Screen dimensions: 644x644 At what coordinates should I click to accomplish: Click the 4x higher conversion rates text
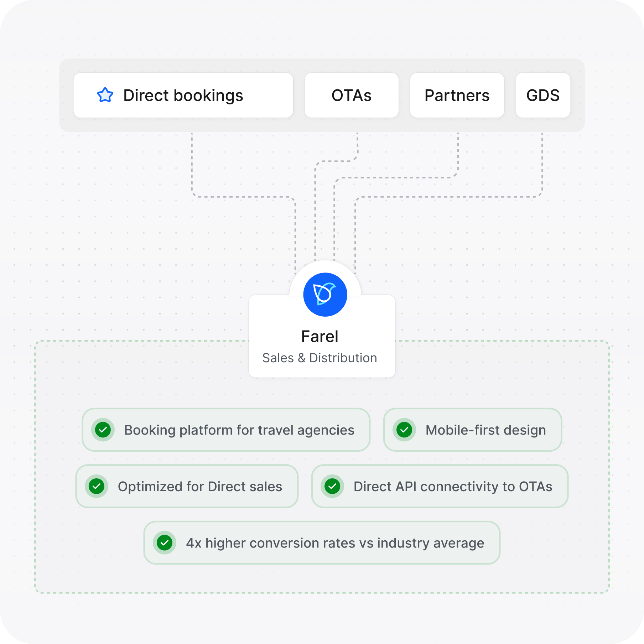click(x=335, y=543)
